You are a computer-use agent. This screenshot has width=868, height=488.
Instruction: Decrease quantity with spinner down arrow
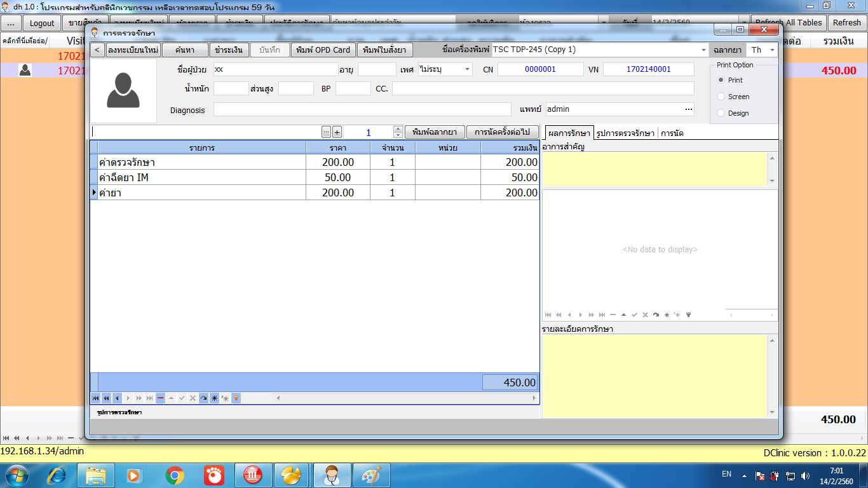[398, 135]
